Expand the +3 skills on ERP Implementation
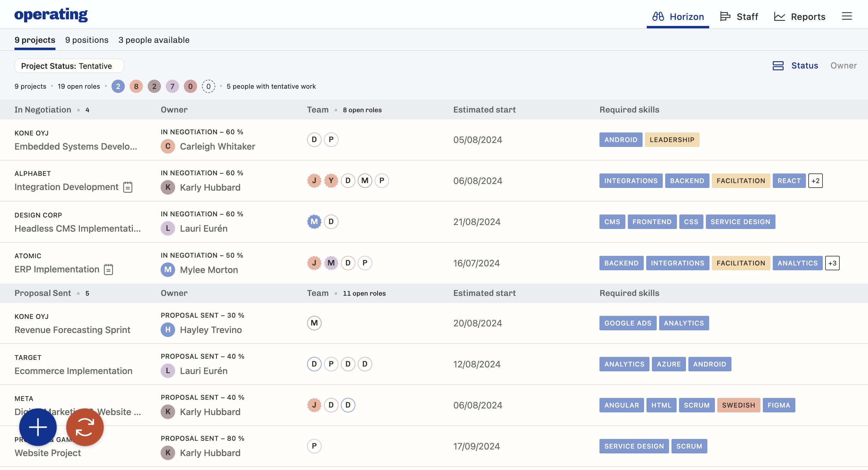 [832, 263]
